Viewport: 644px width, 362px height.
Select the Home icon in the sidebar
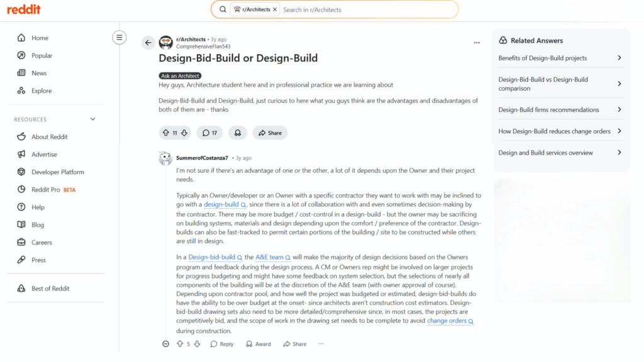(x=21, y=38)
